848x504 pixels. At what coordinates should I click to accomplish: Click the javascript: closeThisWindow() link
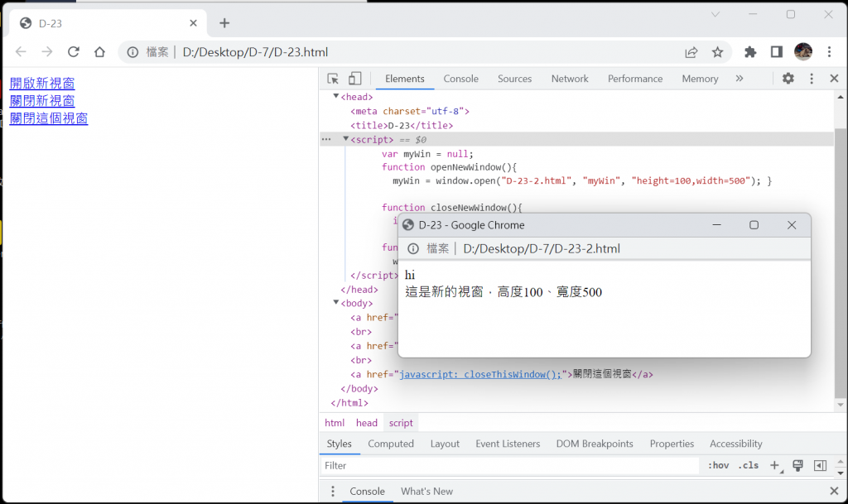[x=480, y=374]
